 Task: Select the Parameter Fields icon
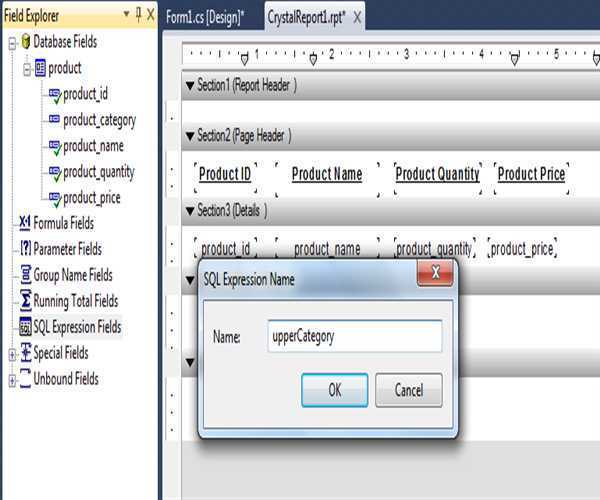25,249
